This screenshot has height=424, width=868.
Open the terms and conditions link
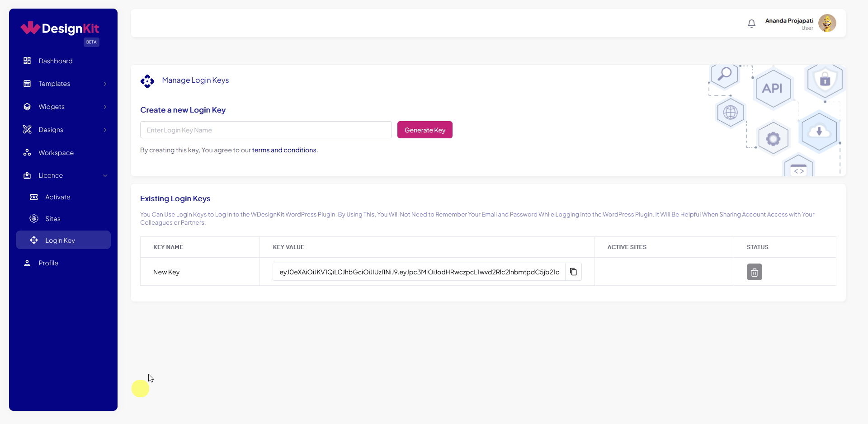[284, 150]
